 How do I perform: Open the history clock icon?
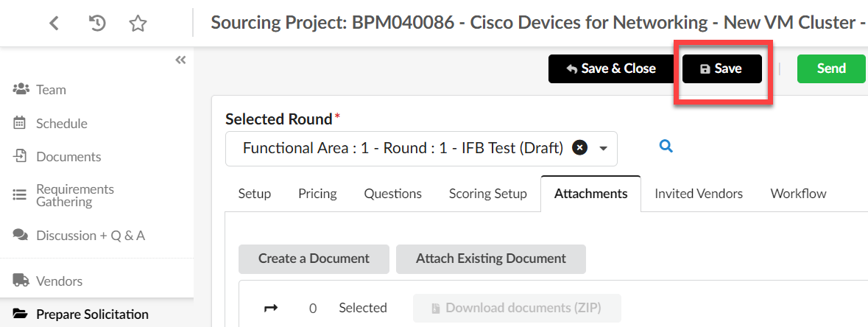click(97, 24)
